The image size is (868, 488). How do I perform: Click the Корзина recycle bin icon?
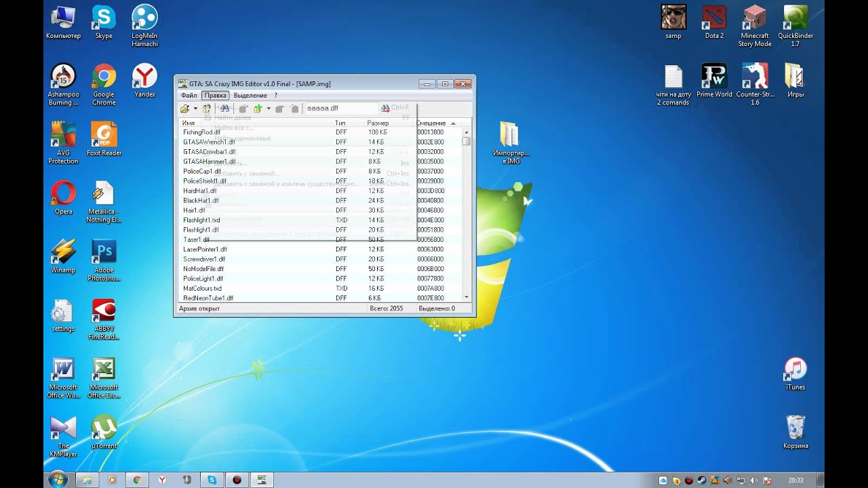[795, 432]
